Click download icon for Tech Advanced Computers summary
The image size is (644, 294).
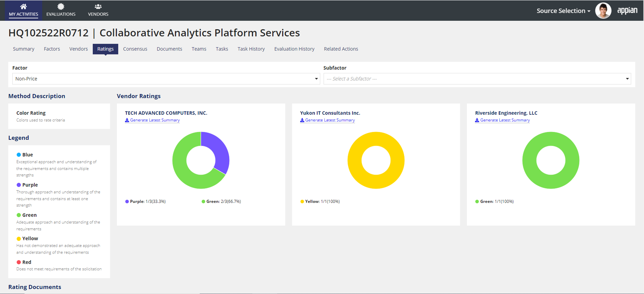click(x=127, y=120)
